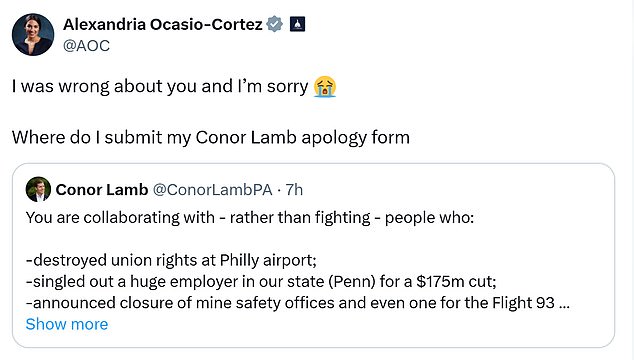
Task: Open the @ConorLambPA handle
Action: coord(212,190)
